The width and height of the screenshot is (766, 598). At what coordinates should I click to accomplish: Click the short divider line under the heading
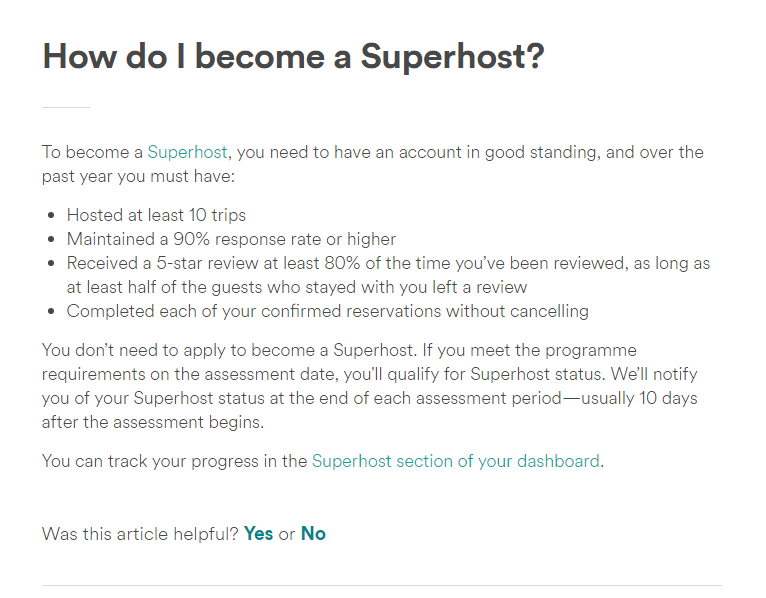(x=66, y=107)
